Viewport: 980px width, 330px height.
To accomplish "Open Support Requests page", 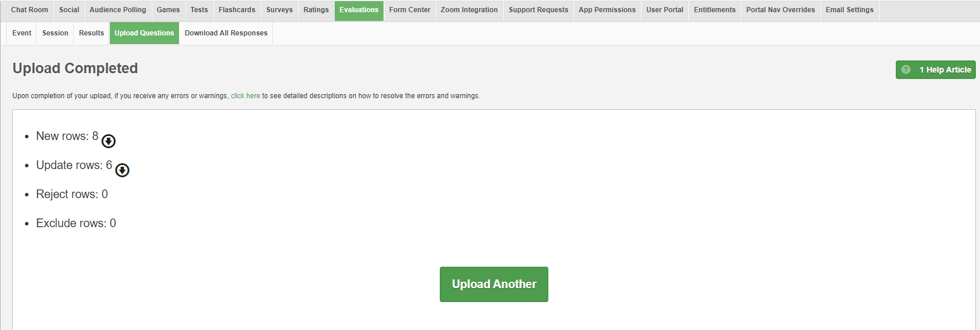I will [539, 10].
